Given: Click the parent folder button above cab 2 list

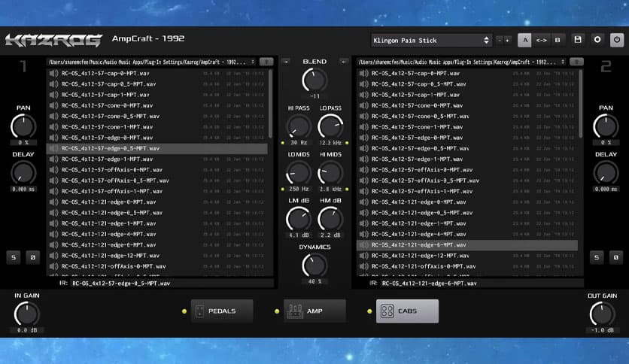Looking at the screenshot, I should [x=576, y=62].
